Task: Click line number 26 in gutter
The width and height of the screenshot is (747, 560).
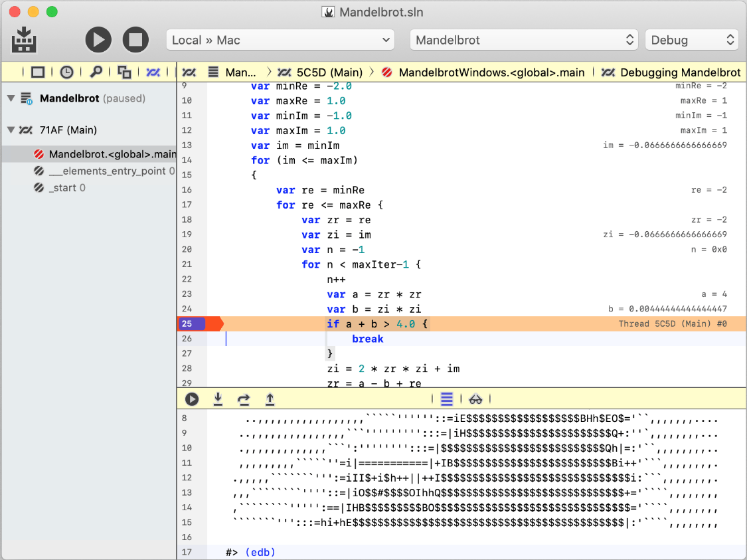Action: click(x=187, y=339)
